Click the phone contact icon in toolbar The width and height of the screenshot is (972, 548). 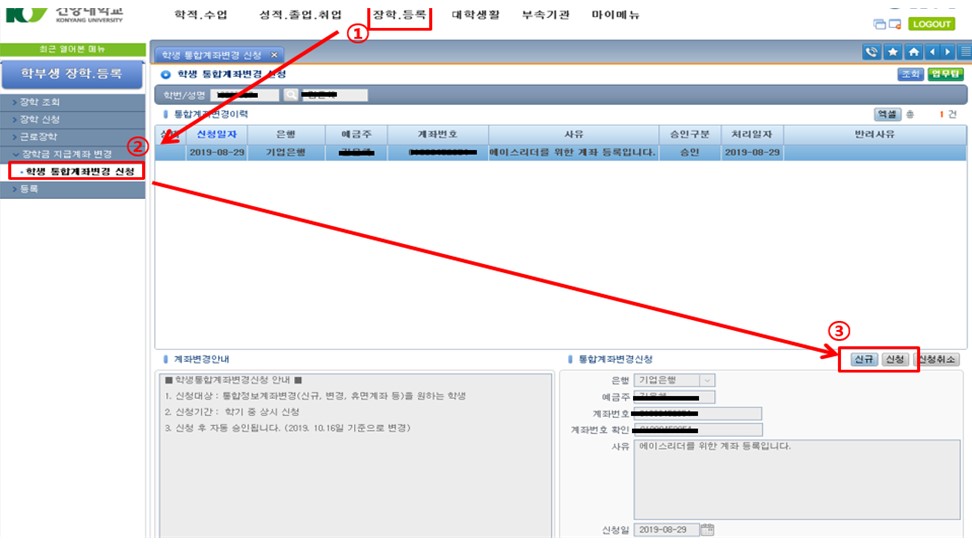point(872,53)
